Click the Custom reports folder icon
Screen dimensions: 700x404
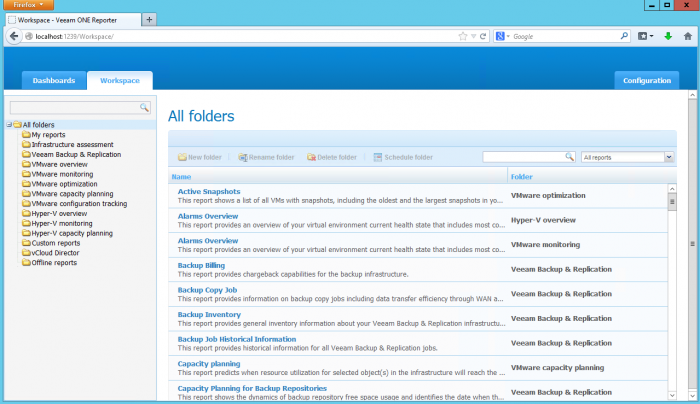coord(26,243)
